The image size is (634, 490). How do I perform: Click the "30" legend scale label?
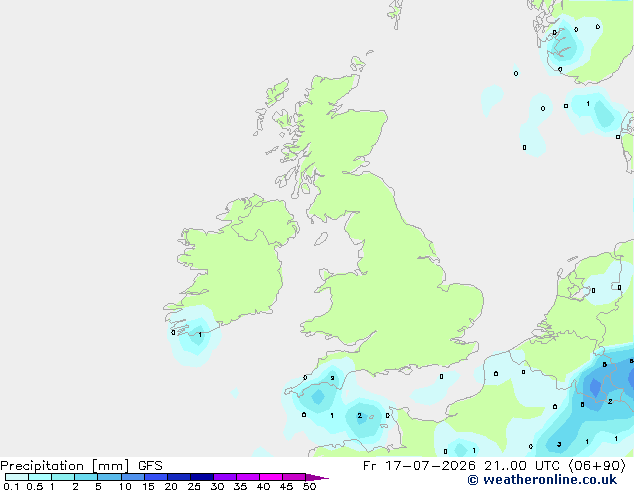217,486
